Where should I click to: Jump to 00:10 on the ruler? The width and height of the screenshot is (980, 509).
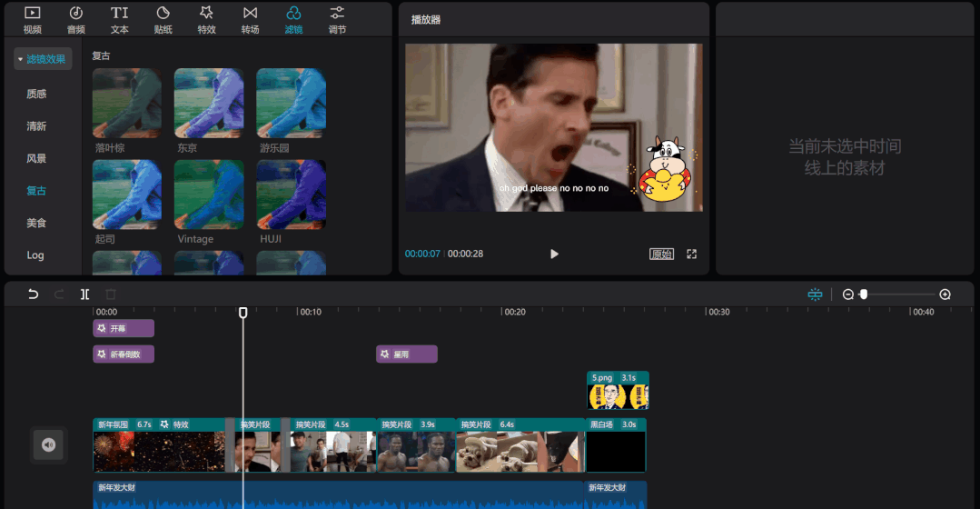[x=310, y=312]
